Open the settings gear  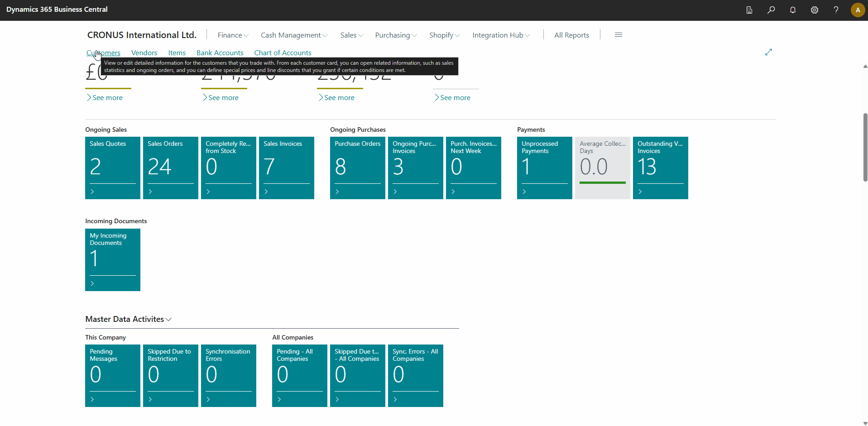tap(815, 10)
